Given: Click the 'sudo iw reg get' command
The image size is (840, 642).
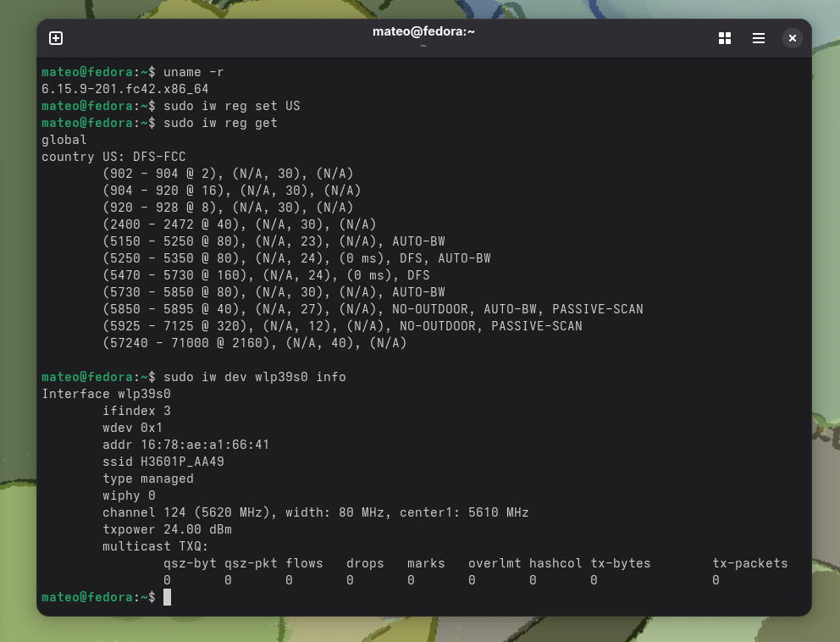Looking at the screenshot, I should tap(220, 123).
